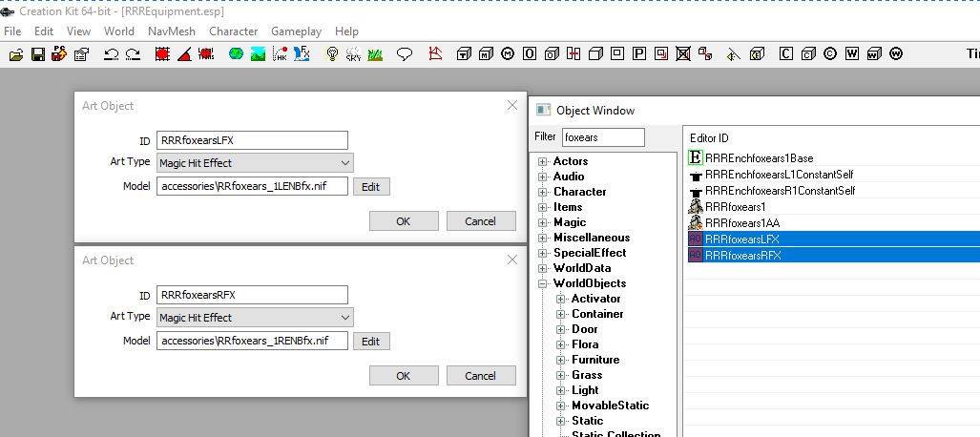This screenshot has width=980, height=437.
Task: Click the red navmesh triangle icon
Action: pos(436,54)
